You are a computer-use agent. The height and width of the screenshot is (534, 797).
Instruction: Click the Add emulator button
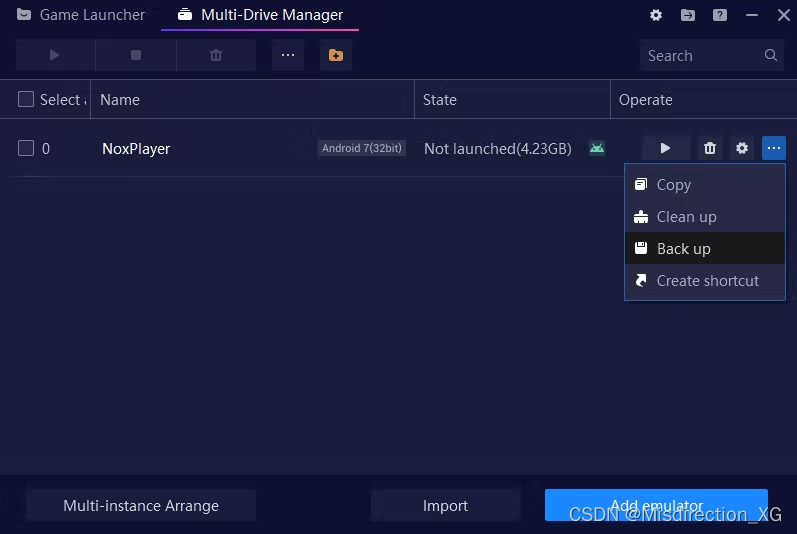(x=656, y=505)
